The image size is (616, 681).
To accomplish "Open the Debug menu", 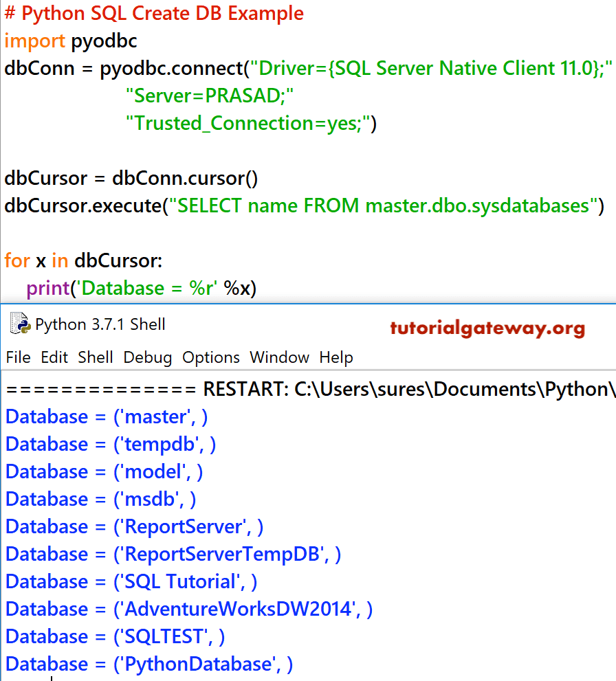I will (148, 357).
